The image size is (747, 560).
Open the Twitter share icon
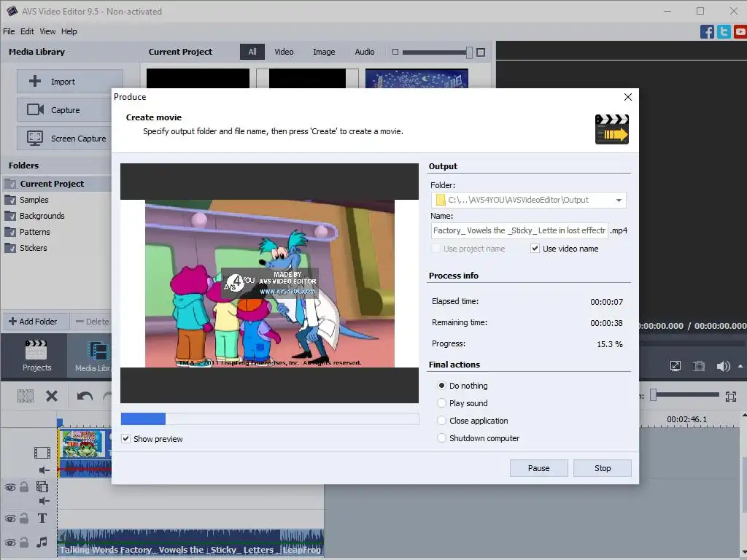(x=724, y=32)
